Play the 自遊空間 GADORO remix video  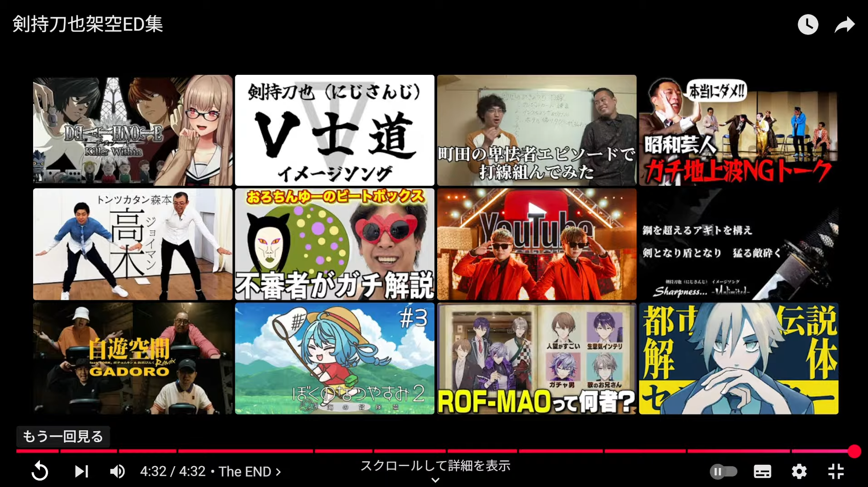click(132, 358)
